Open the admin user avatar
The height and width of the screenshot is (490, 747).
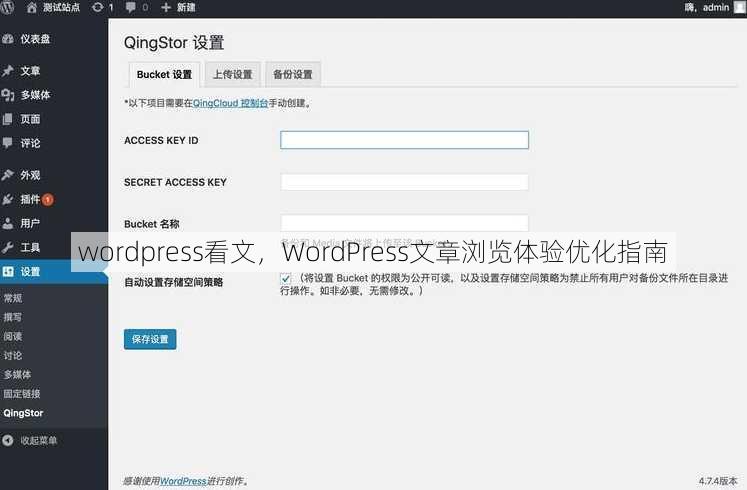(x=740, y=7)
